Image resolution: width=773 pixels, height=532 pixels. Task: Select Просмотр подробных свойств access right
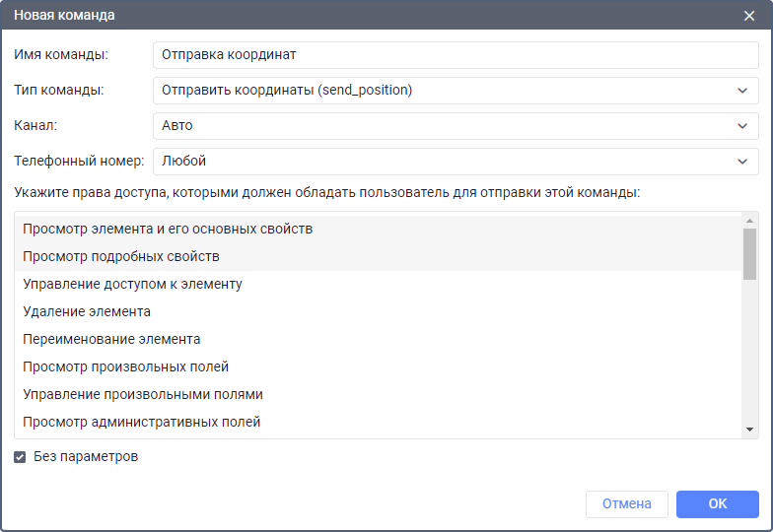[121, 256]
